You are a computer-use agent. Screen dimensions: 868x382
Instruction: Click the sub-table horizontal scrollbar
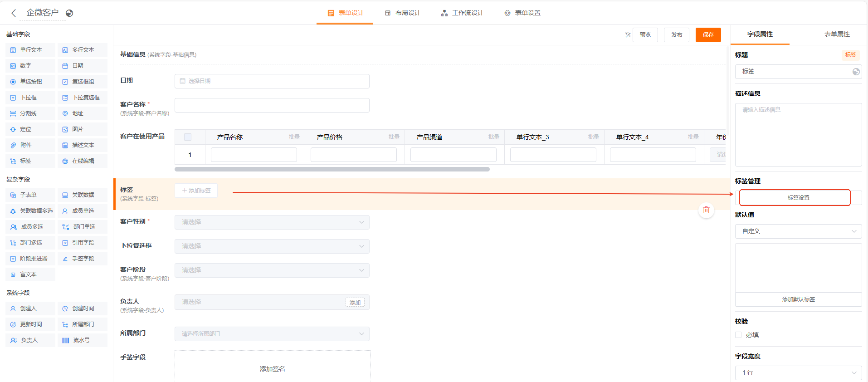click(x=332, y=169)
